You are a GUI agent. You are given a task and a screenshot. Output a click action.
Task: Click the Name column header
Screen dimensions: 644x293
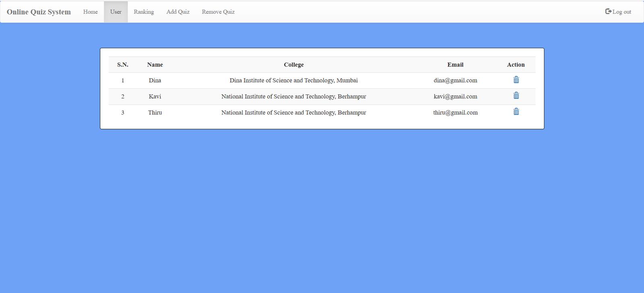point(155,65)
